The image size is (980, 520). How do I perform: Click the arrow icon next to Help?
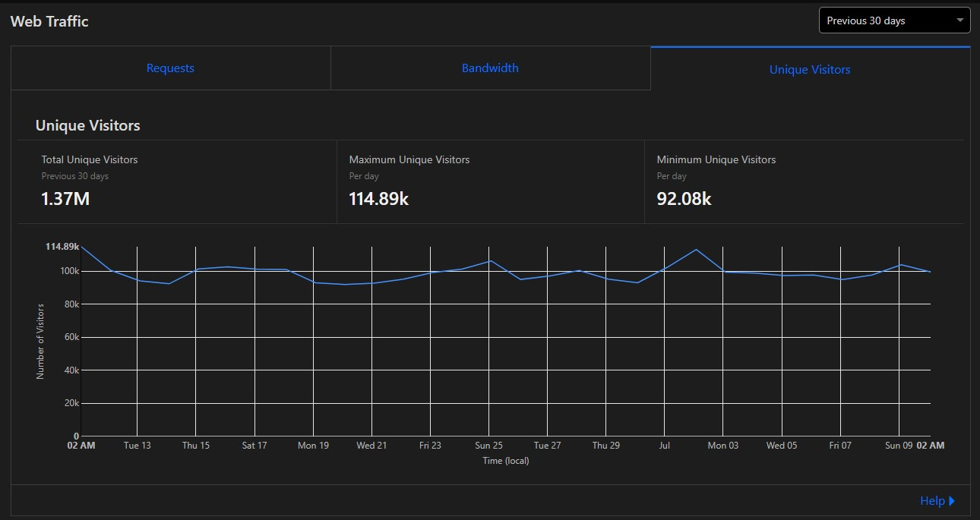(952, 501)
